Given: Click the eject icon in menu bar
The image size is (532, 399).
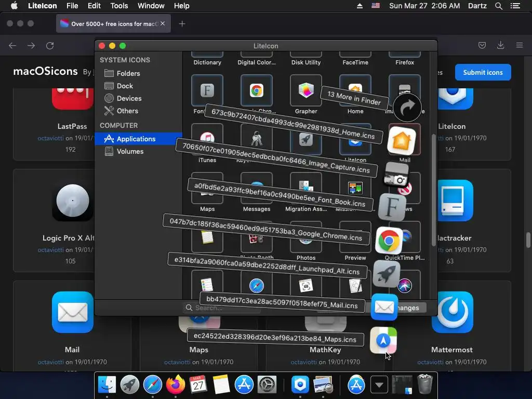Looking at the screenshot, I should point(360,6).
